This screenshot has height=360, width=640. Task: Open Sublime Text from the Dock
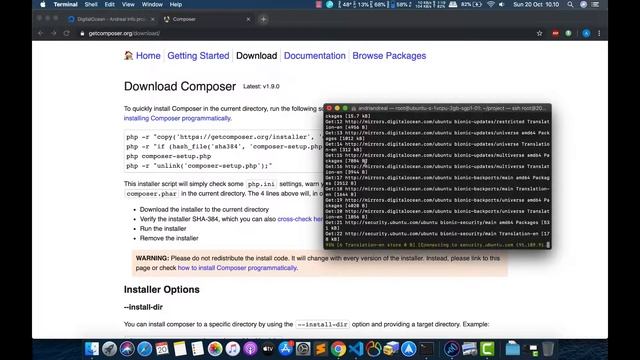321,349
